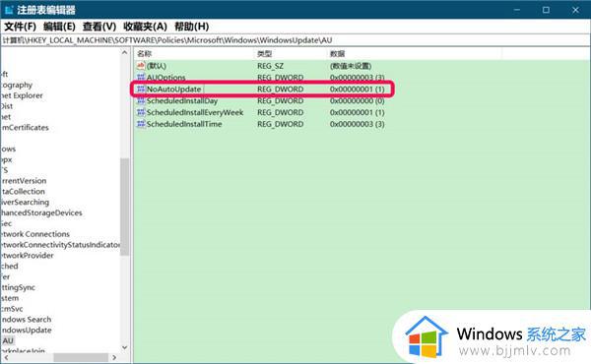The width and height of the screenshot is (591, 364).
Task: Select the NetworkProvider tree key
Action: click(x=28, y=256)
